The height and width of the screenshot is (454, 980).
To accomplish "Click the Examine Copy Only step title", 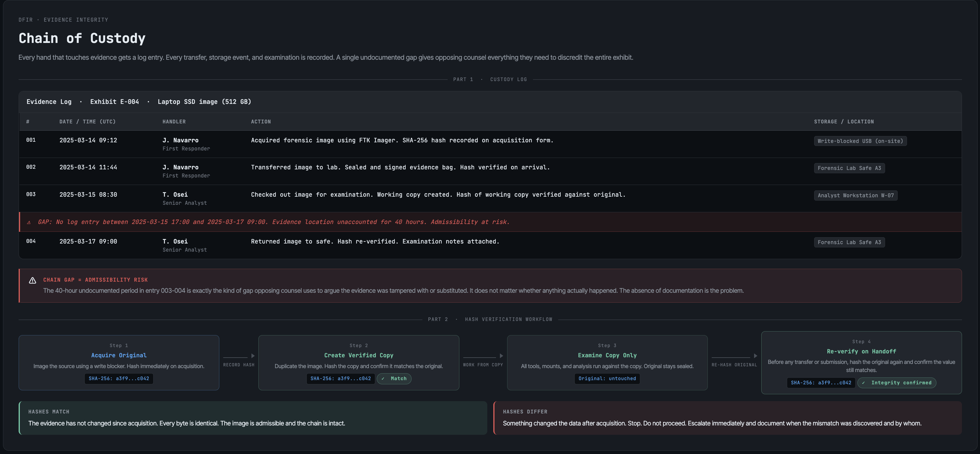I will 607,355.
